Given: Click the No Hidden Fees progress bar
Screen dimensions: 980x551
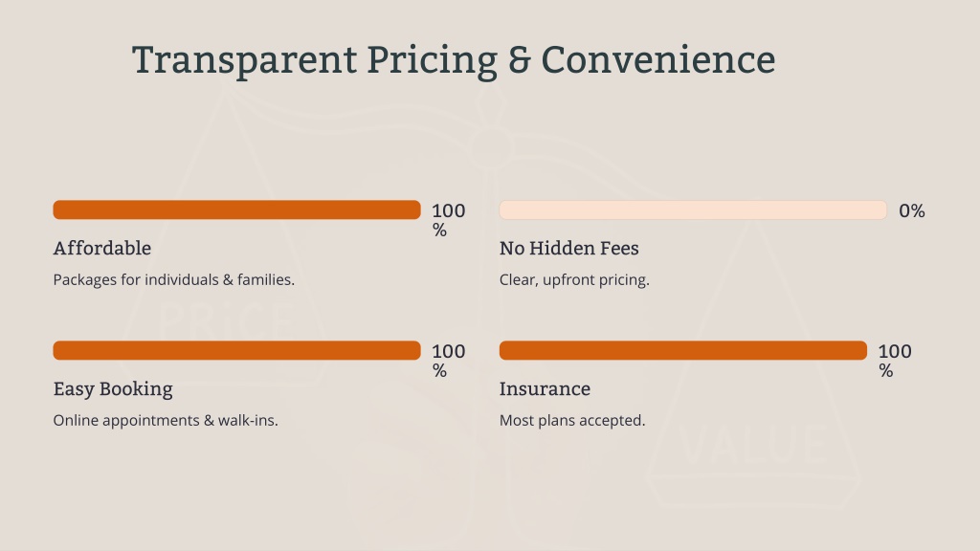Looking at the screenshot, I should [693, 209].
